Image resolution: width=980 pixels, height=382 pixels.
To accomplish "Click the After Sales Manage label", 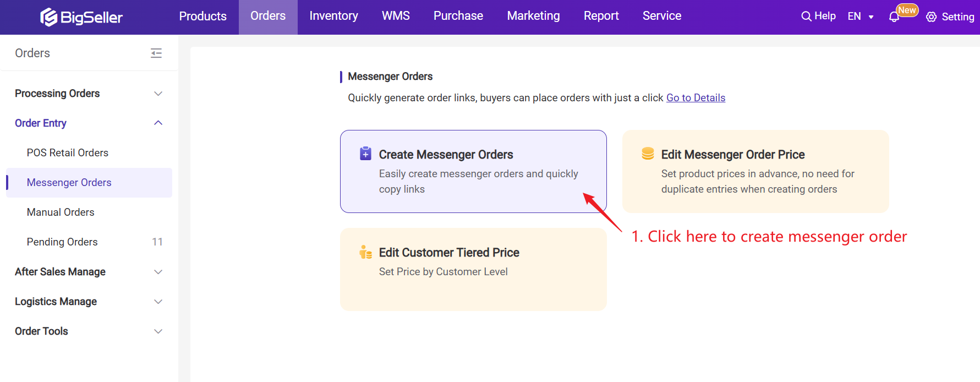I will coord(60,272).
